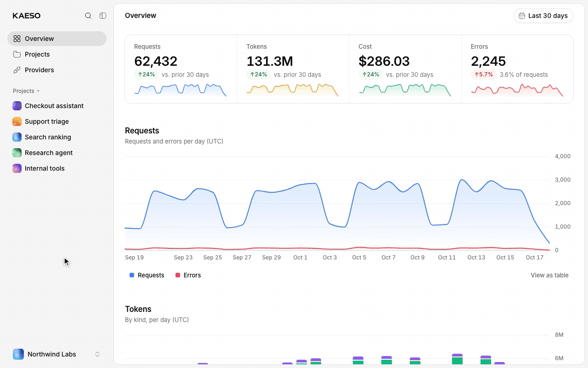Click the 3.6% of requests text
The image size is (588, 368).
(x=524, y=75)
